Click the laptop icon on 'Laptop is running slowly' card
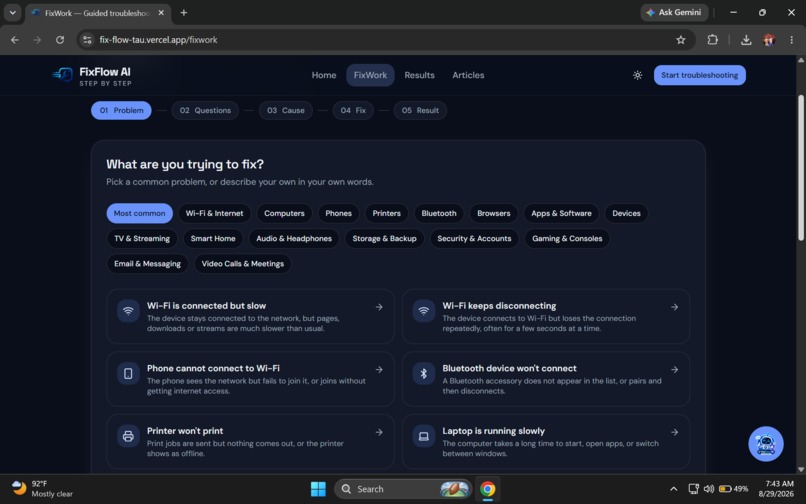 (424, 436)
